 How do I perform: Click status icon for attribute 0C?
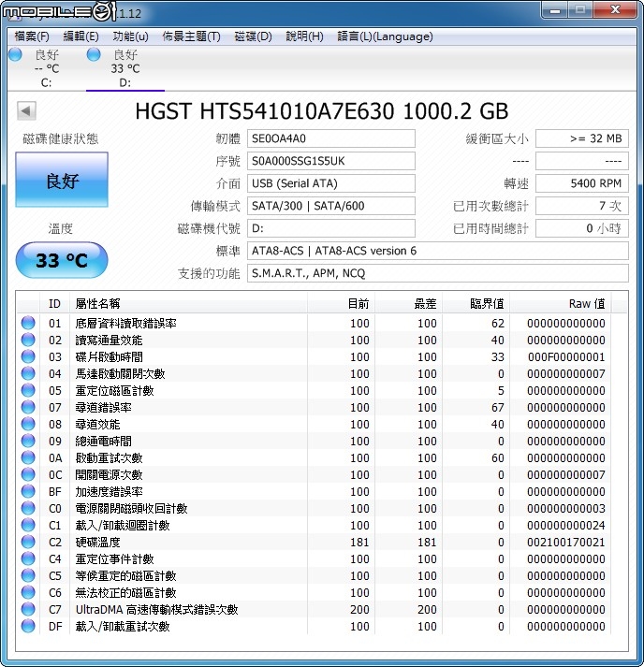[28, 474]
